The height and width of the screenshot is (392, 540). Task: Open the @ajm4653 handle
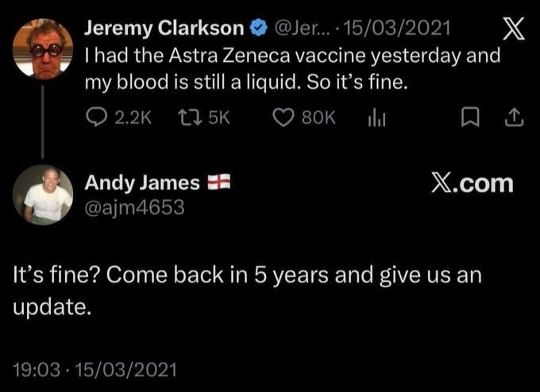(x=135, y=208)
